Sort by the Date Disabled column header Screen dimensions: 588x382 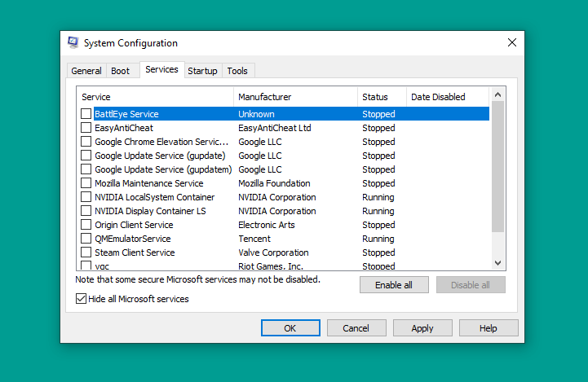[x=448, y=97]
